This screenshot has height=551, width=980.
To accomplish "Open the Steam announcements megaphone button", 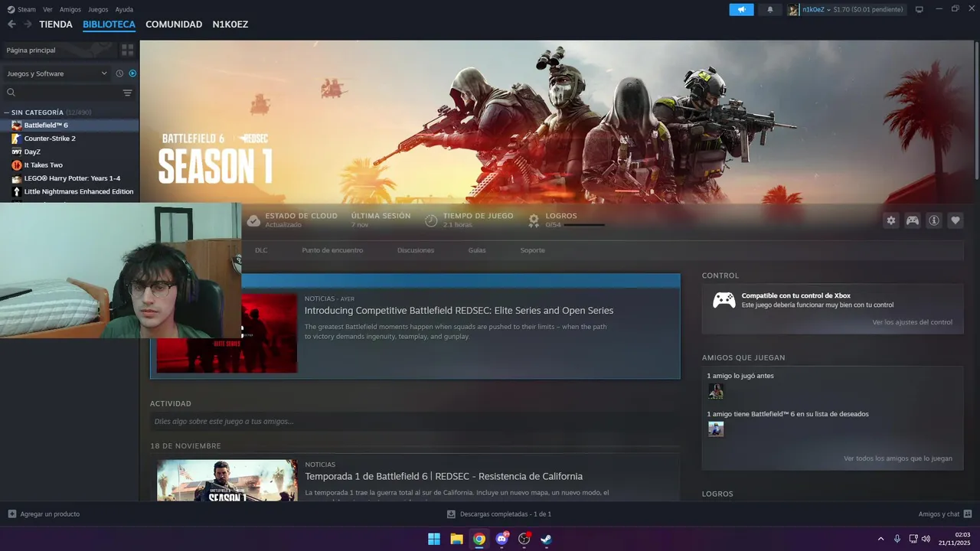I will pos(741,9).
